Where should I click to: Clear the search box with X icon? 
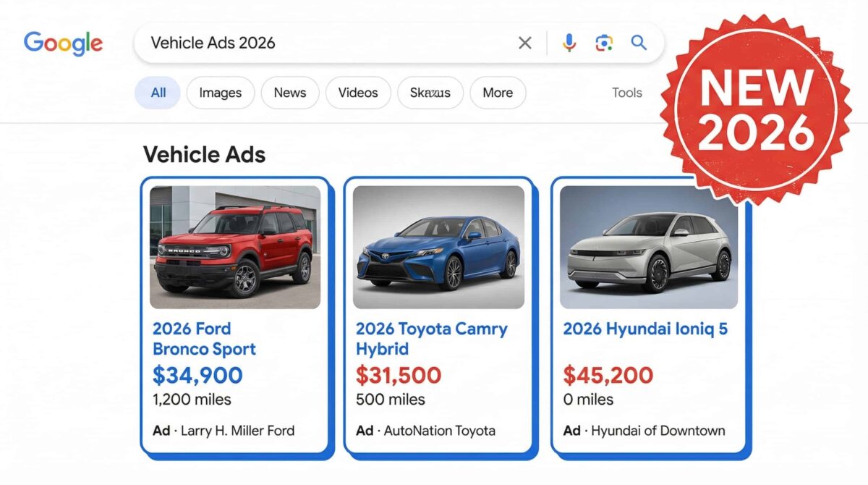tap(525, 43)
